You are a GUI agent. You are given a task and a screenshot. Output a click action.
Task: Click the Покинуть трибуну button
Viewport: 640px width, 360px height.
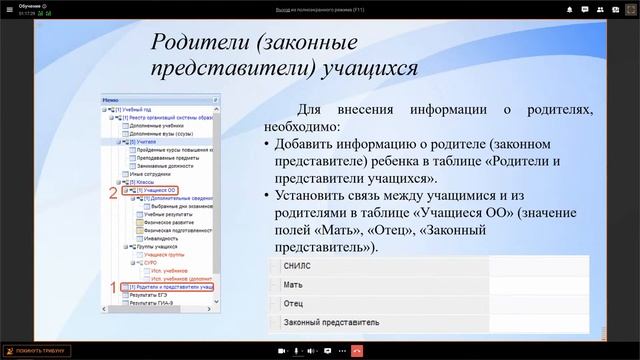(37, 351)
